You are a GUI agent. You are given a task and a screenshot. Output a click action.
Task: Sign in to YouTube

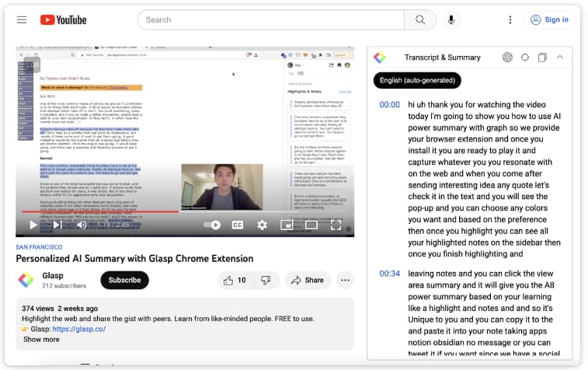549,19
